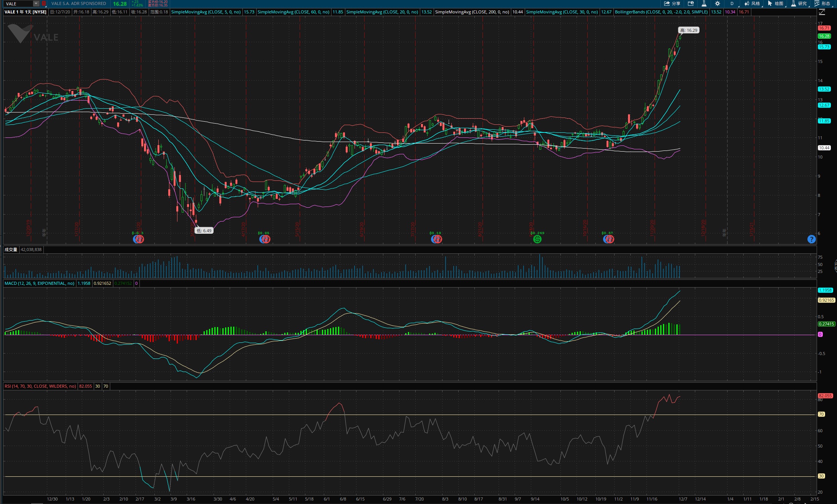Select SimpleMovingAvg (CLOSE, 30, 0, no) label
This screenshot has height=504, width=837.
coord(562,12)
